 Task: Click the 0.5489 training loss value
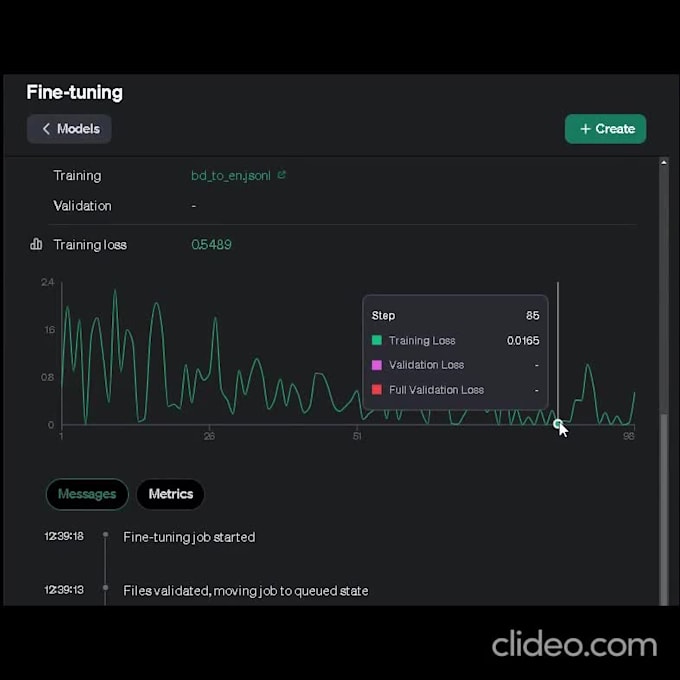point(211,244)
